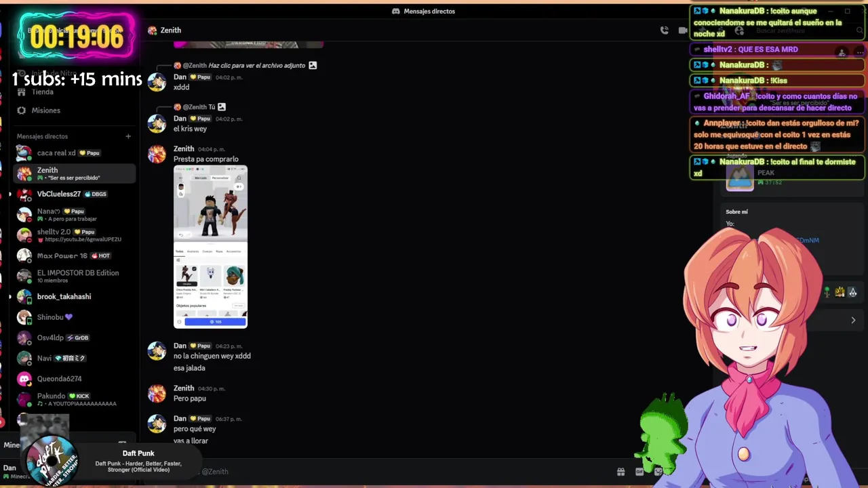Open the GIF picker button
The height and width of the screenshot is (488, 868).
coord(639,472)
